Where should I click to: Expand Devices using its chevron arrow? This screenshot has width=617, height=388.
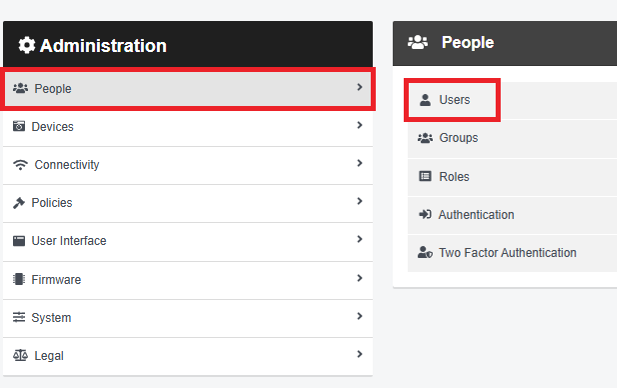tap(360, 125)
